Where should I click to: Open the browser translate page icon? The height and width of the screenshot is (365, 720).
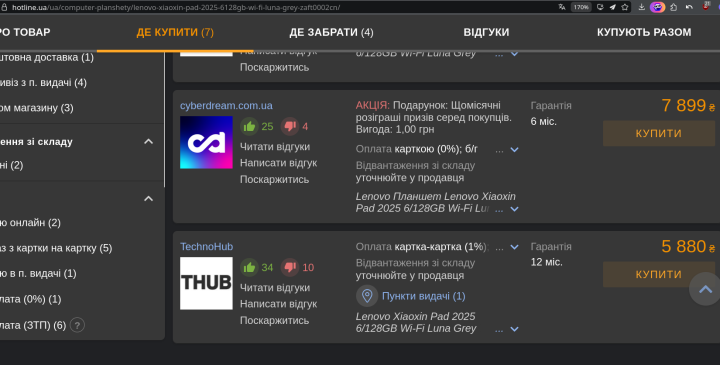(x=562, y=7)
